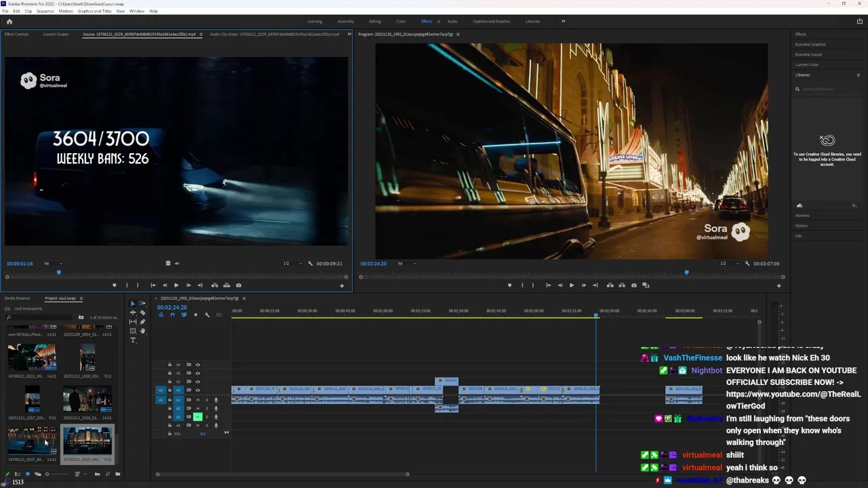This screenshot has width=868, height=488.
Task: Select the Hand tool
Action: (142, 331)
